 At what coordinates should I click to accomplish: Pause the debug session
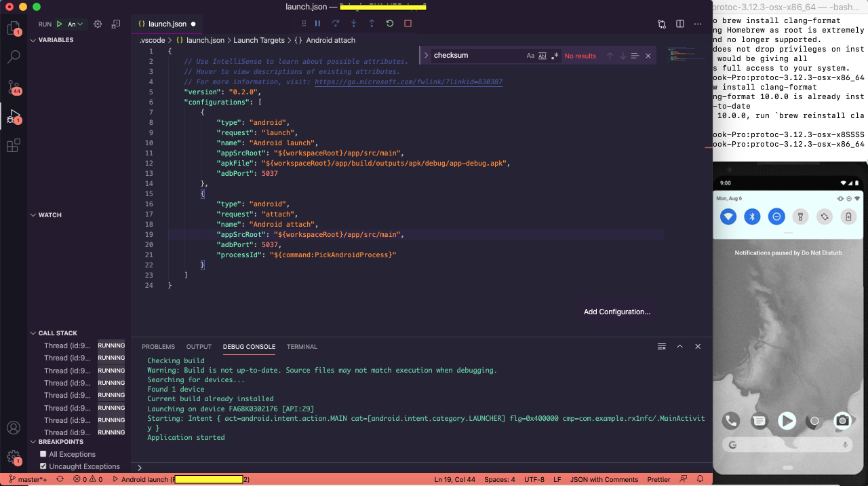coord(317,24)
